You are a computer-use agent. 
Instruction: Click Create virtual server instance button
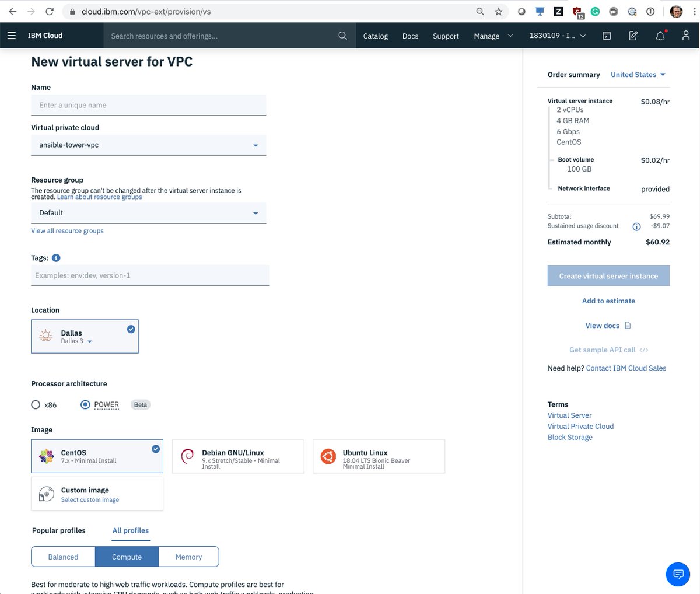608,276
